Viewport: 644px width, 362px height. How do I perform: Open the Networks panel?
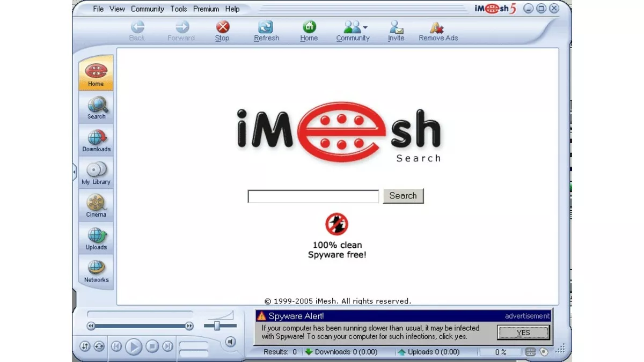tap(97, 271)
